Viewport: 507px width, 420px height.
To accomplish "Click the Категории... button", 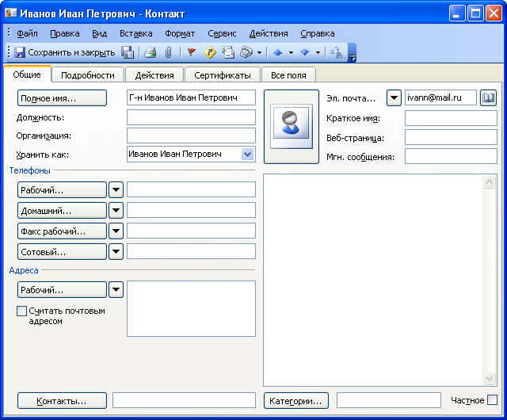I will point(295,401).
